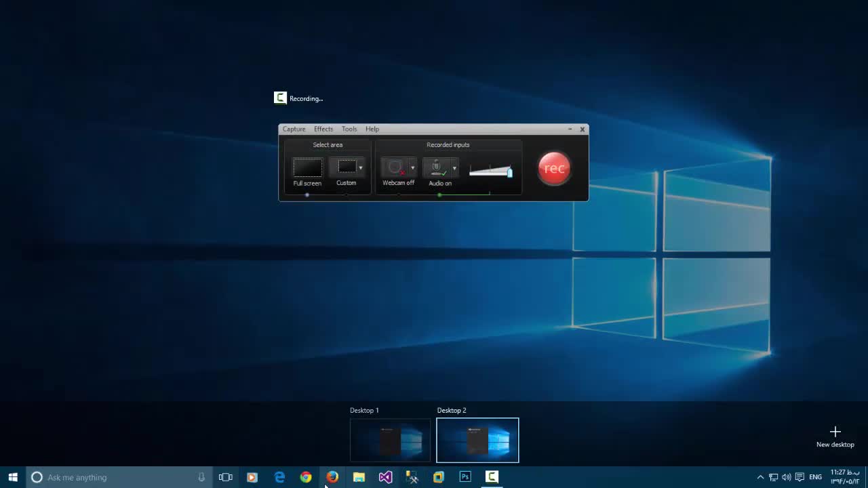Select the Custom recording area icon
This screenshot has height=488, width=868.
click(x=347, y=167)
